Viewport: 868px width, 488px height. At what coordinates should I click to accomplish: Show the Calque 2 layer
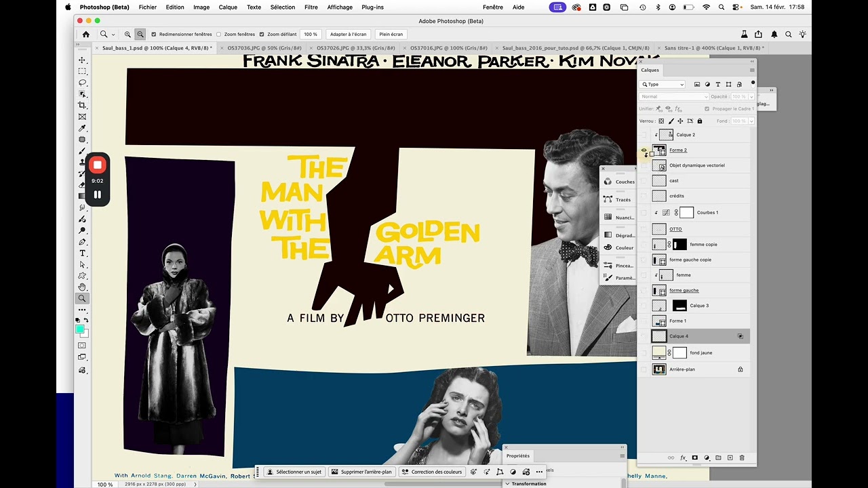644,135
